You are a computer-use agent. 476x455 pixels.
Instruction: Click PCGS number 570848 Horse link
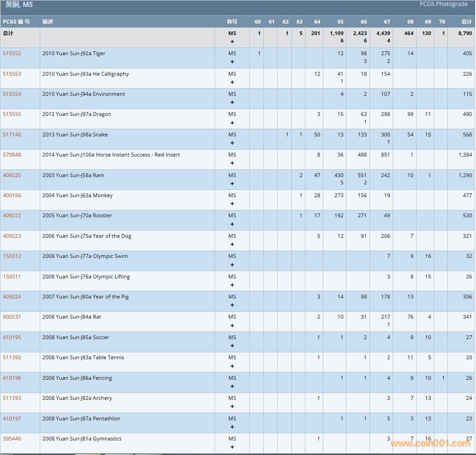pos(12,155)
